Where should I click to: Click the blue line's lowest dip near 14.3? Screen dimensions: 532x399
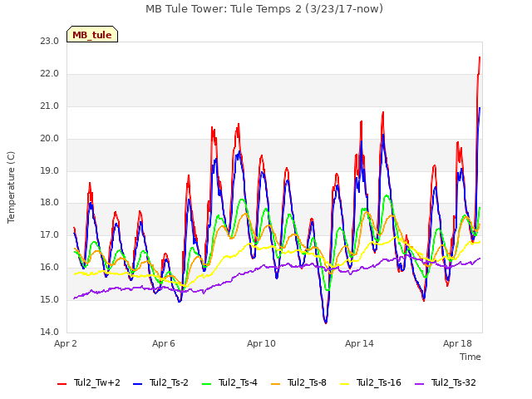click(x=326, y=323)
